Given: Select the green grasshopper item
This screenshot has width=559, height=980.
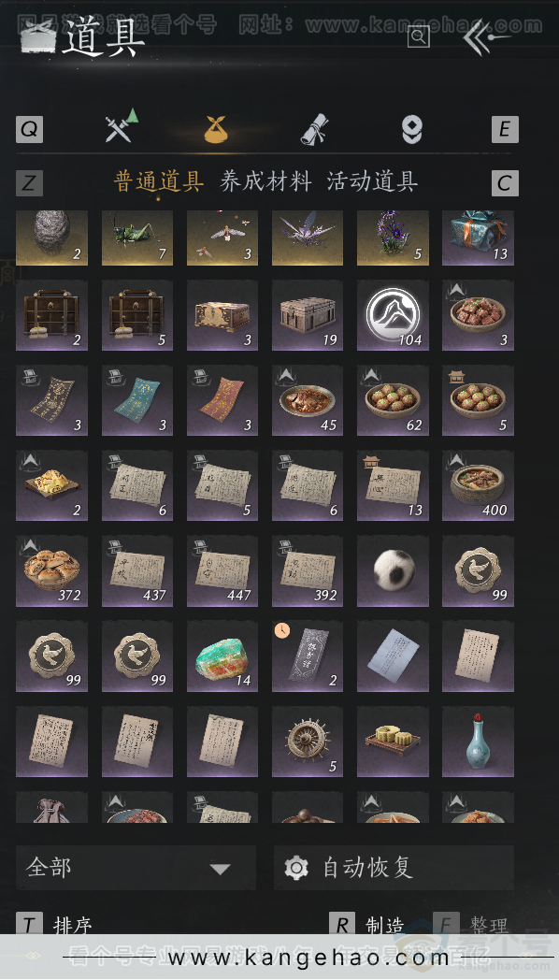Looking at the screenshot, I should tap(137, 238).
